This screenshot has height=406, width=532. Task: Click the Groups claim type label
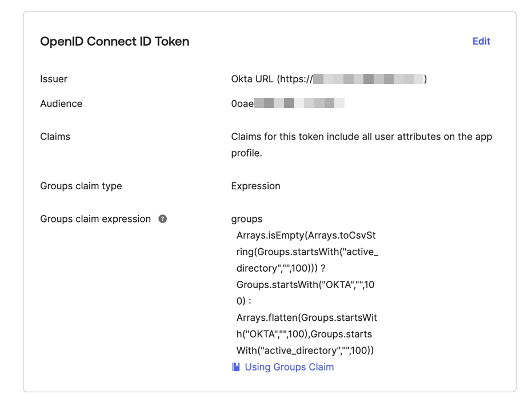pos(81,186)
